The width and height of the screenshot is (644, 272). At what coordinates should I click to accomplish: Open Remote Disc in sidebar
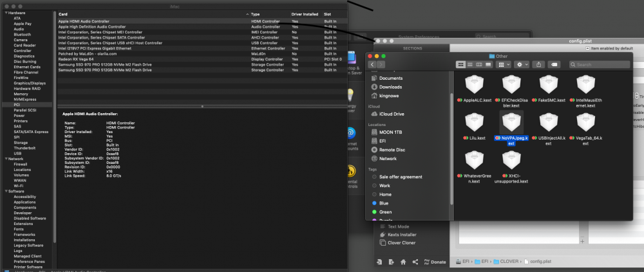pyautogui.click(x=388, y=150)
